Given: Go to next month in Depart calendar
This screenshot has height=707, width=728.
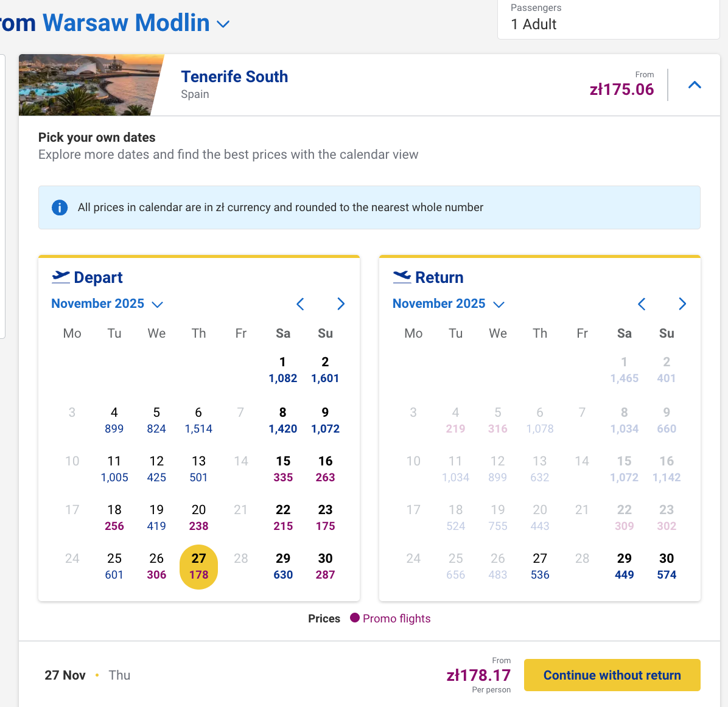Looking at the screenshot, I should [x=341, y=304].
